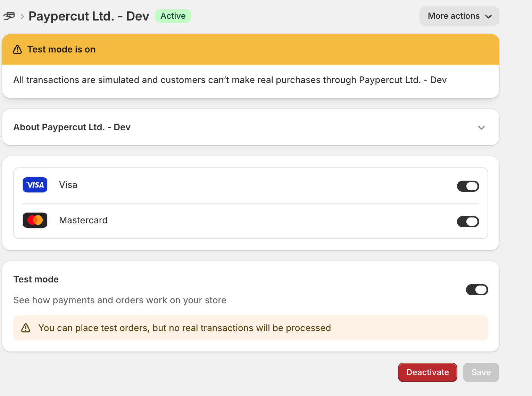Click the Visa card logo
Screen dimensions: 532x396
(35, 185)
